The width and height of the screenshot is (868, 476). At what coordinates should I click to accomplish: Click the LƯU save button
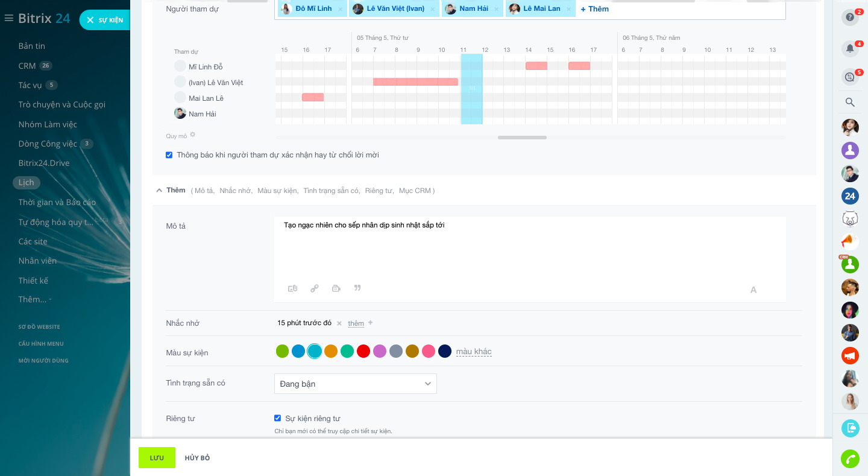point(157,458)
